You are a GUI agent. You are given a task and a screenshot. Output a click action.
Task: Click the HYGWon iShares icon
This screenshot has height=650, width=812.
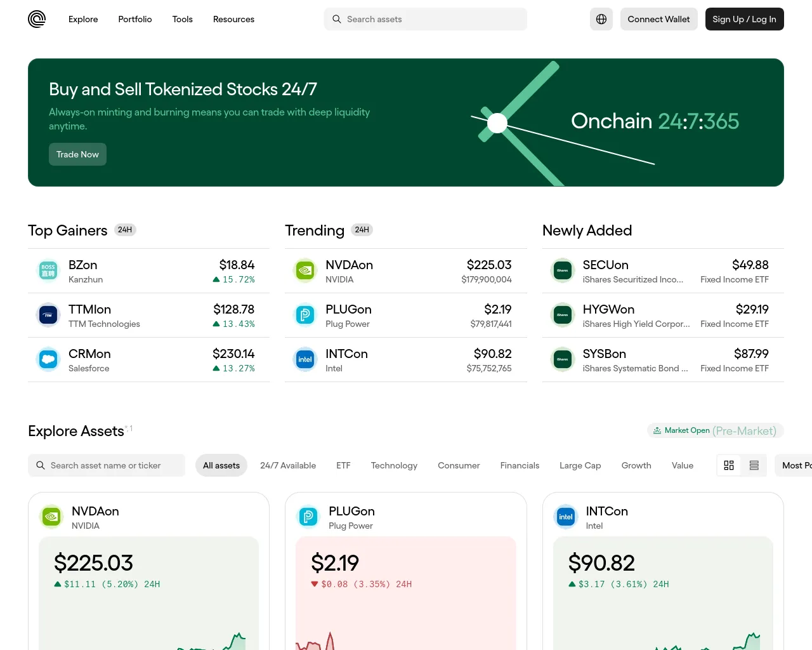(x=563, y=315)
